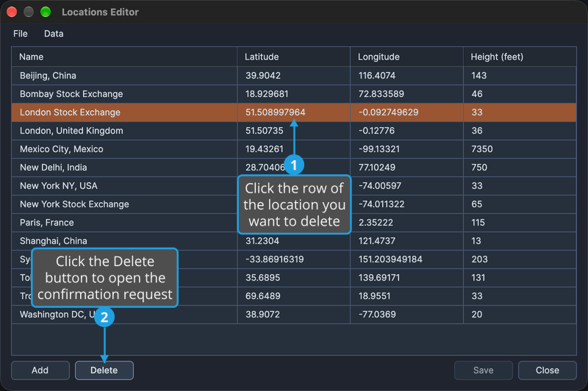Sort by the Name column header

[x=124, y=57]
